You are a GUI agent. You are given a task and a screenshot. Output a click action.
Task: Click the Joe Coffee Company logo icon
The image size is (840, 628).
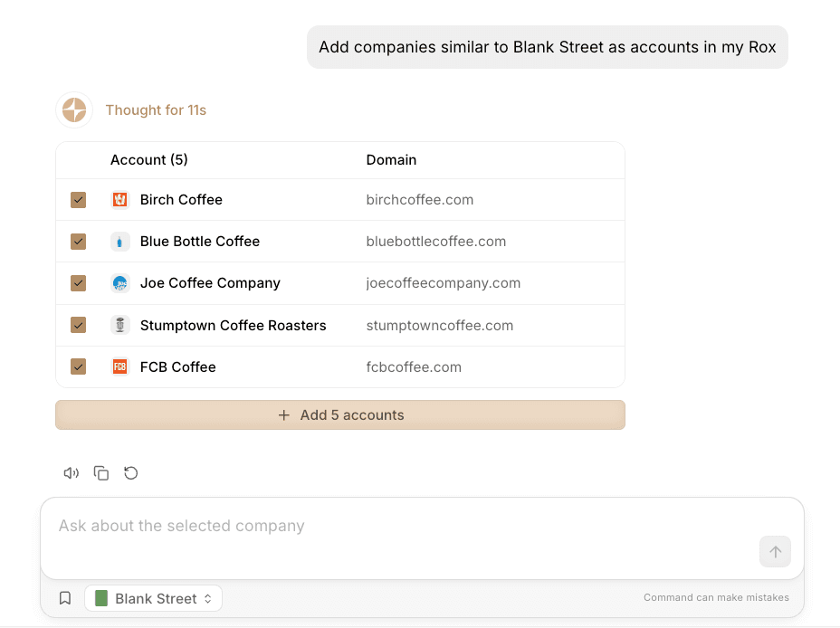pyautogui.click(x=120, y=283)
